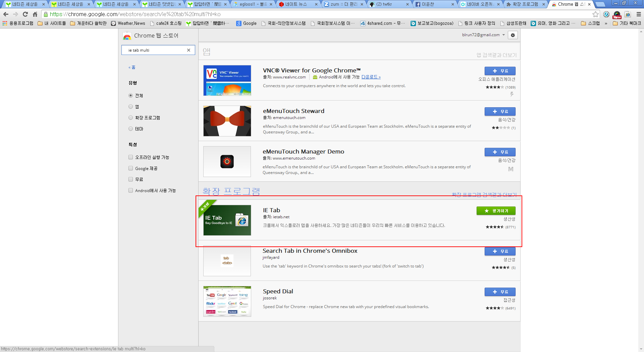Check the 오프라인 실행 가능 checkbox
Viewport: 644px width, 352px height.
pyautogui.click(x=131, y=157)
